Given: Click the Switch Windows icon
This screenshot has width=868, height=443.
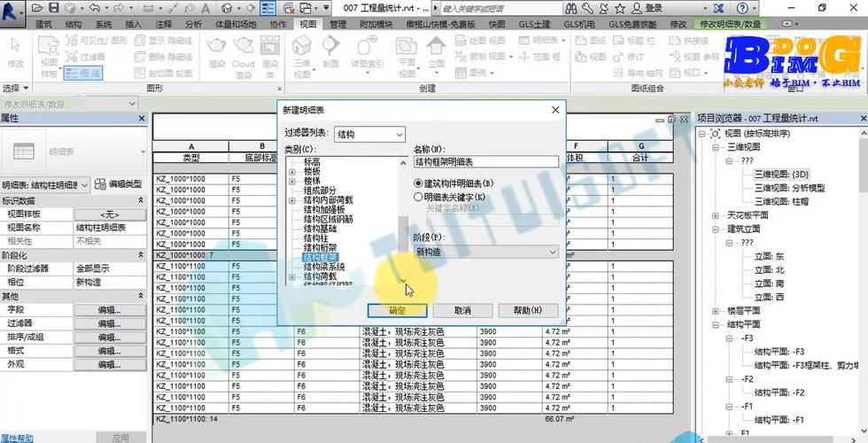Looking at the screenshot, I should pyautogui.click(x=306, y=8).
